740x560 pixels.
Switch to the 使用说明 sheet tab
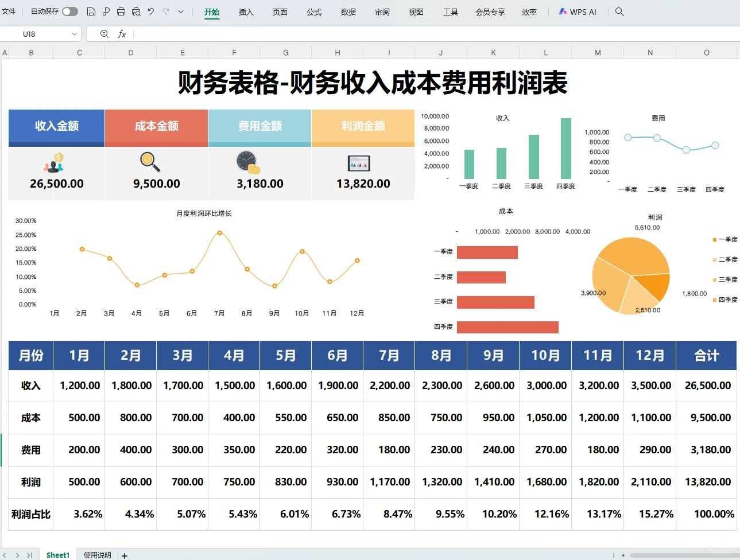coord(98,555)
